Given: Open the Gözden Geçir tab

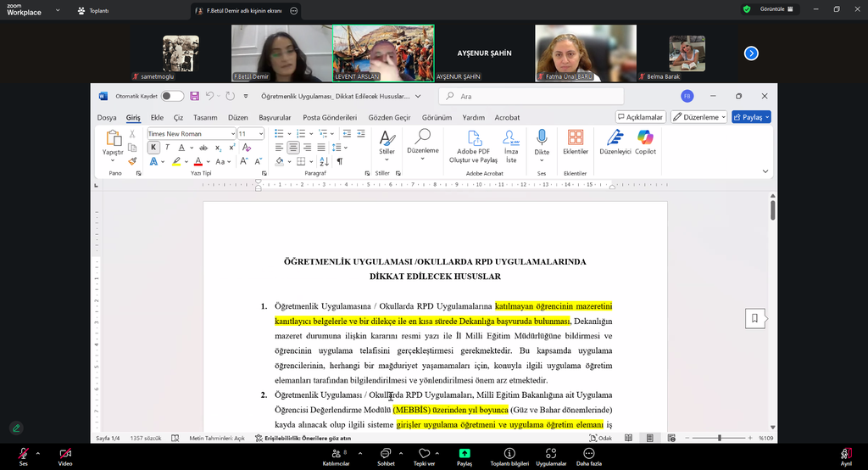Looking at the screenshot, I should click(389, 117).
